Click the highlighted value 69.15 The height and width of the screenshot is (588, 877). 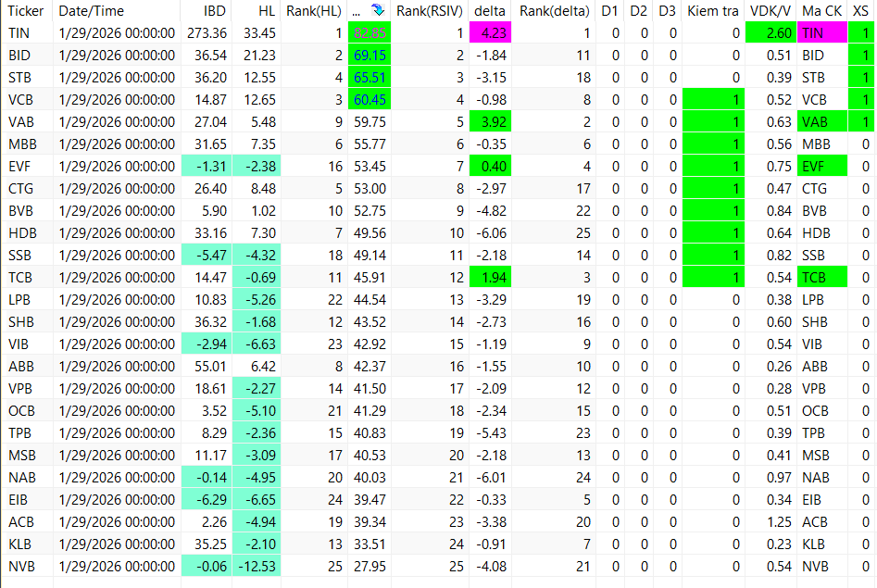(x=370, y=56)
